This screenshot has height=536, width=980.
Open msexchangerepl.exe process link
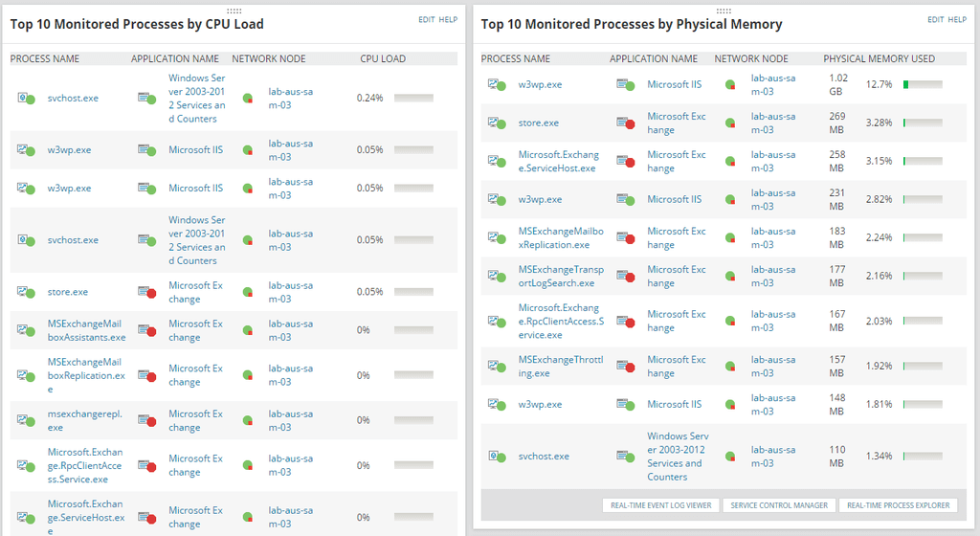[x=85, y=420]
